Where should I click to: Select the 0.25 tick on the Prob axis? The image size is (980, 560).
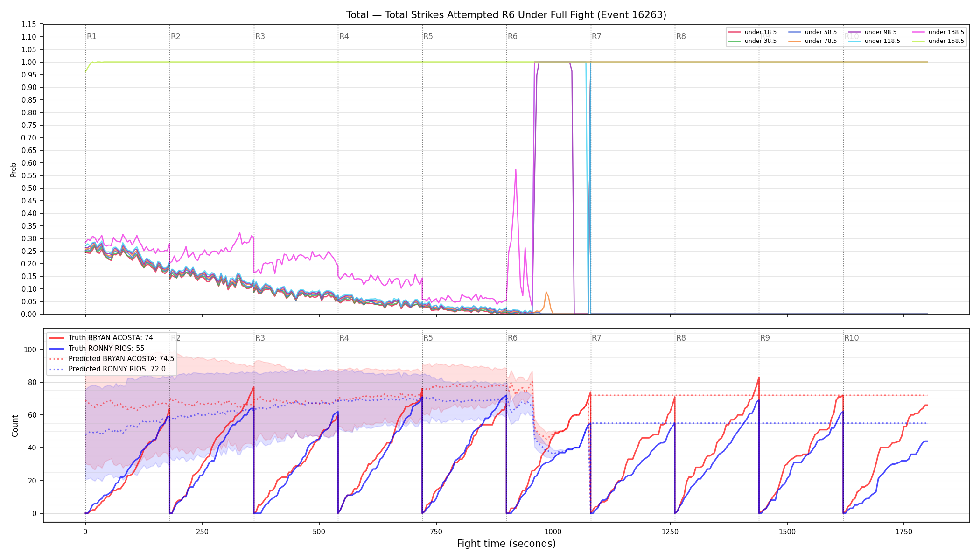pos(29,252)
